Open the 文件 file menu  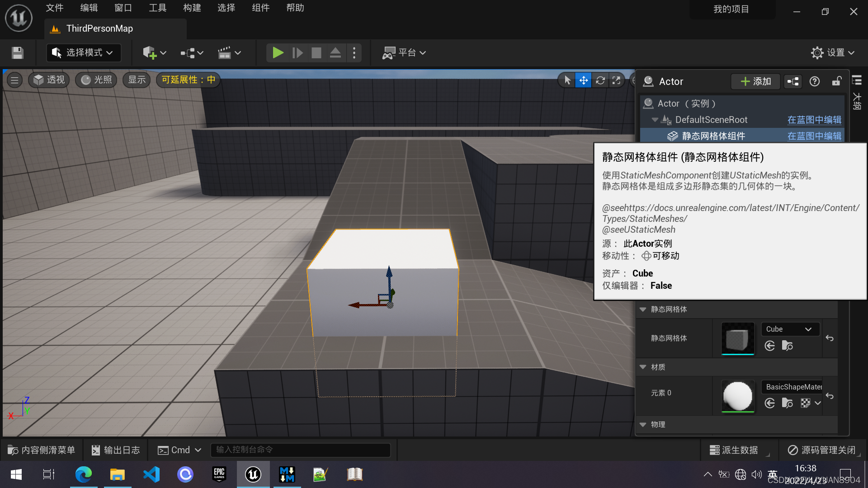click(55, 8)
